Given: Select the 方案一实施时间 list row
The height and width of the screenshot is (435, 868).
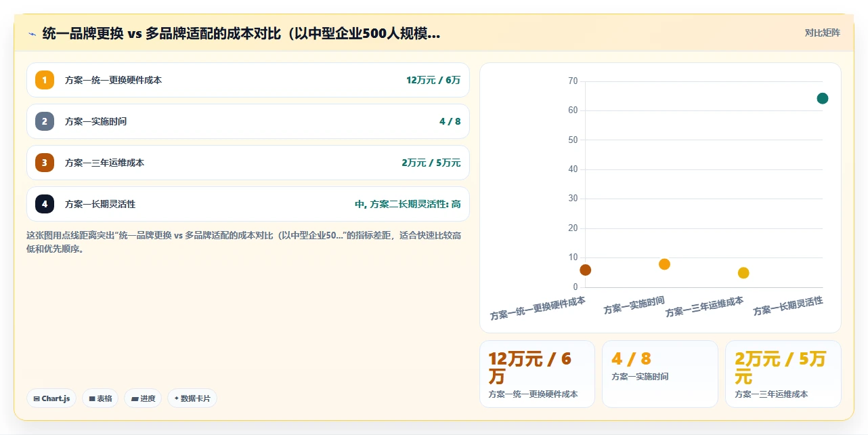Looking at the screenshot, I should click(x=248, y=121).
